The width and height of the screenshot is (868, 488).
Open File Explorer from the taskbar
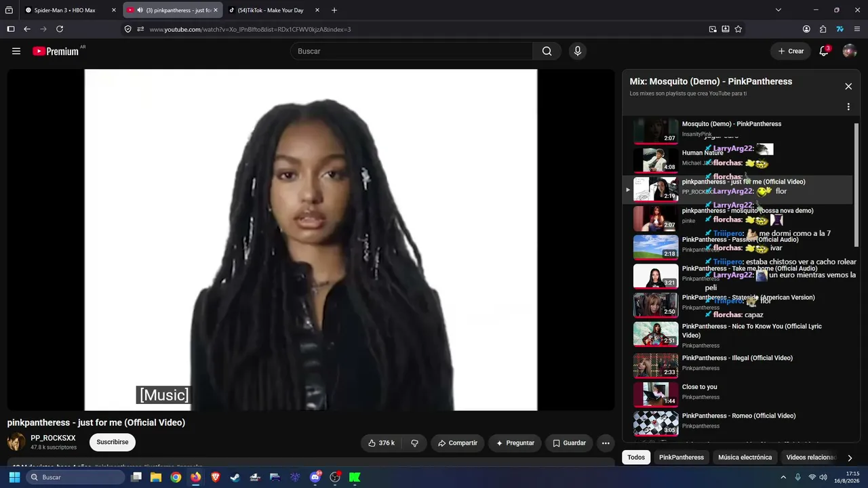[x=156, y=477]
